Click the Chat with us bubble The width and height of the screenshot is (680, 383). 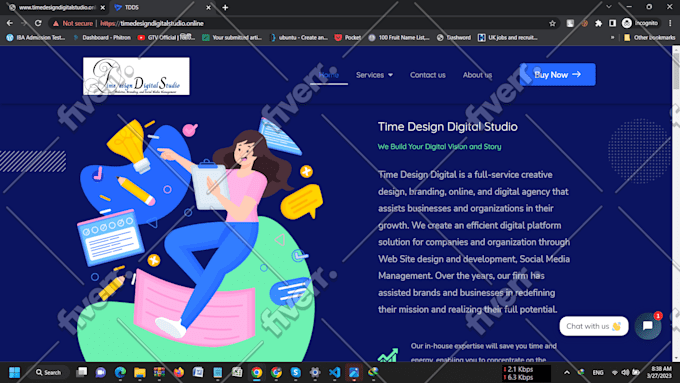pyautogui.click(x=594, y=326)
